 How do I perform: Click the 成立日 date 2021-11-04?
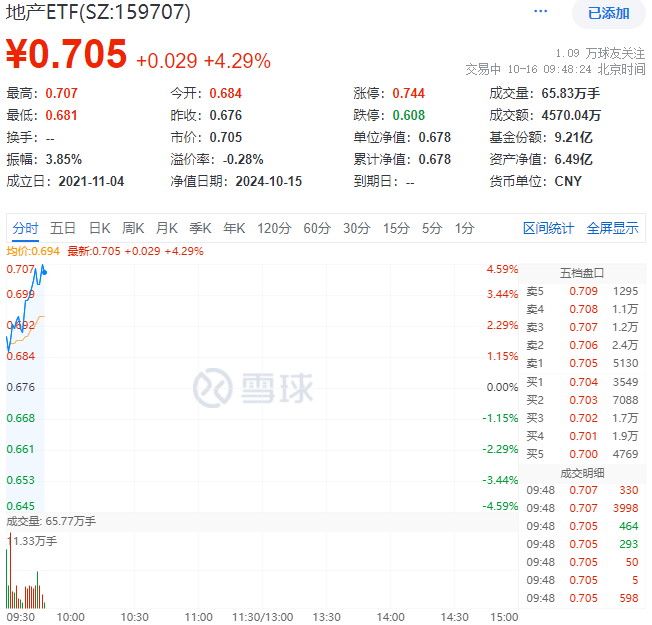click(91, 181)
